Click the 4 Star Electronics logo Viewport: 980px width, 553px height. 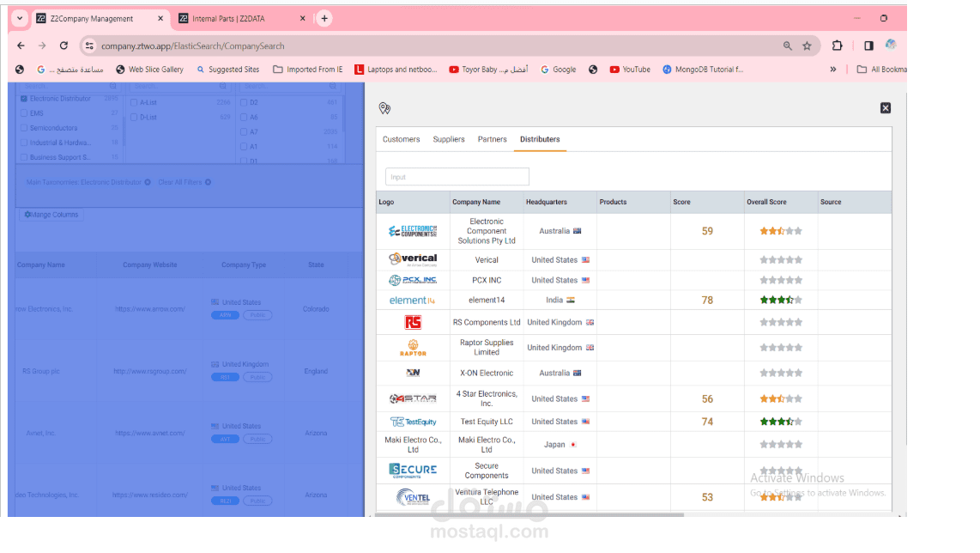[x=413, y=398]
